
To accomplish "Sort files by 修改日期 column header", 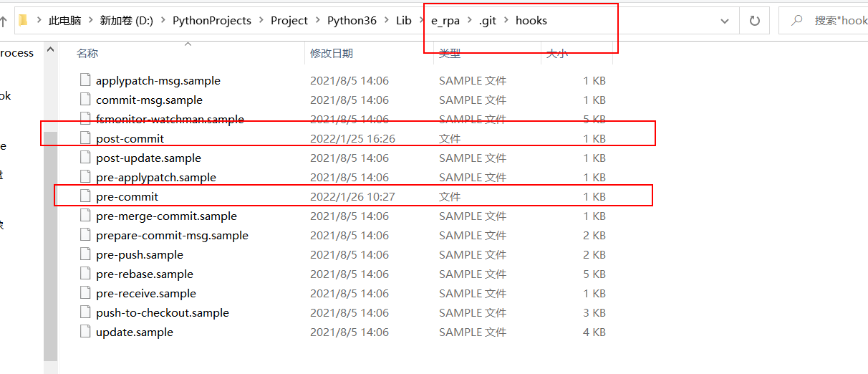I will [x=331, y=53].
